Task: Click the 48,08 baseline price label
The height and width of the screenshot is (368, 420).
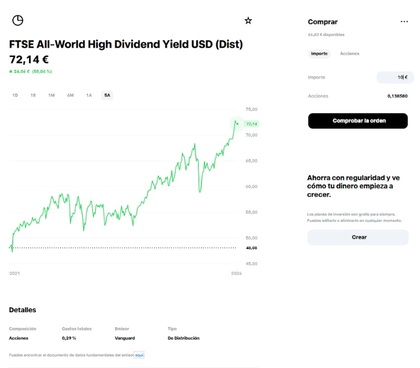Action: [x=251, y=248]
